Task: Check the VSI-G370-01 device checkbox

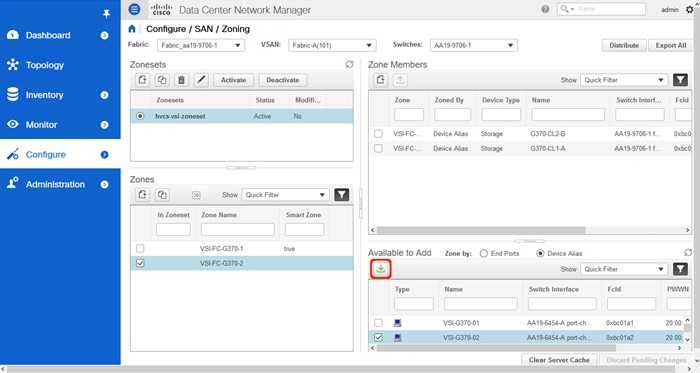Action: point(378,323)
